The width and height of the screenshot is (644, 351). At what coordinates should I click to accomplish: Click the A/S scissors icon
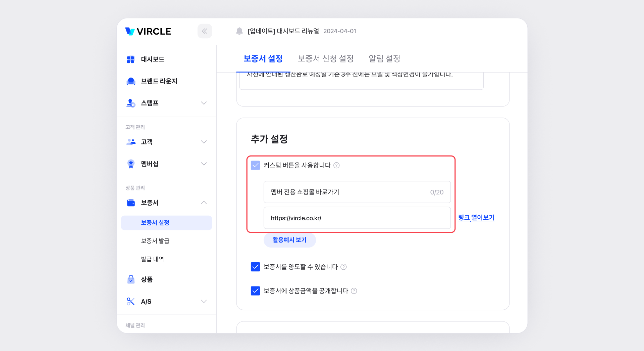tap(130, 301)
